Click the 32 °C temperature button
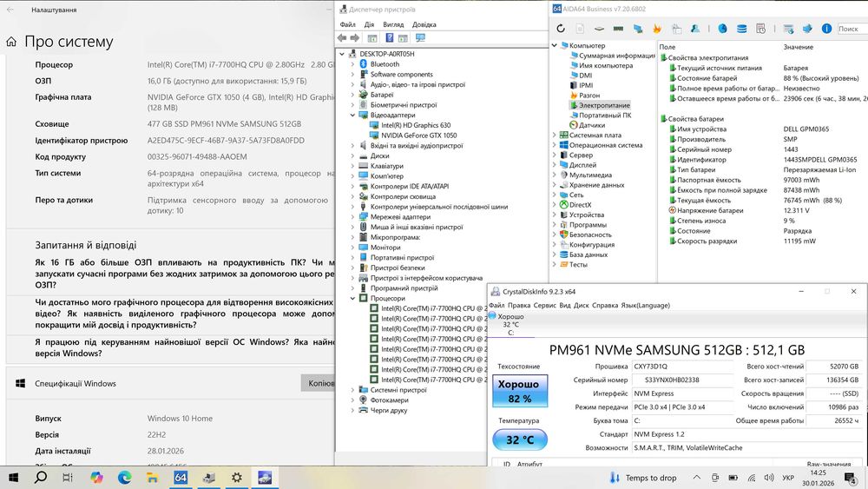The image size is (868, 489). click(x=520, y=439)
